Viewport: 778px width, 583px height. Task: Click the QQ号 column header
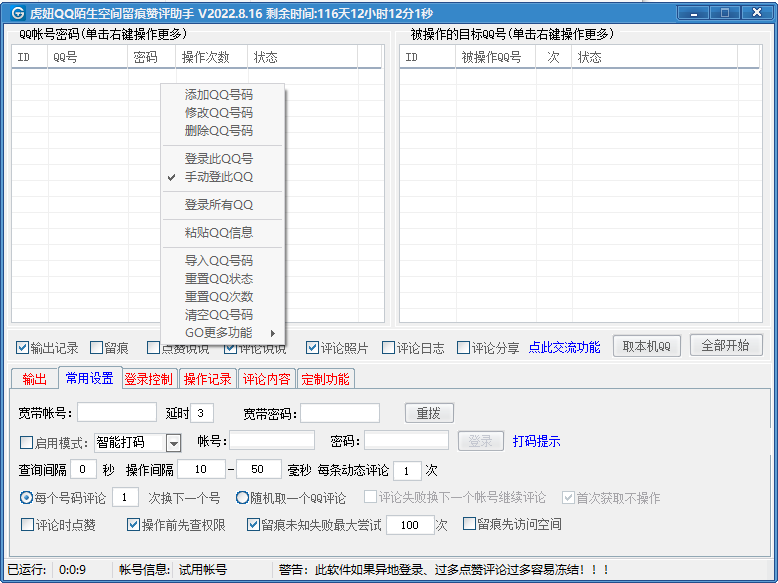point(87,57)
